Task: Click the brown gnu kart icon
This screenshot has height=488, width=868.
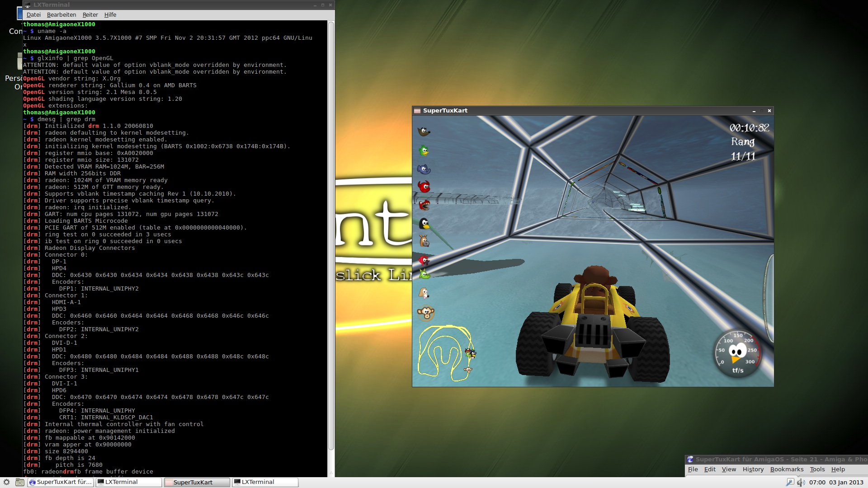Action: click(x=424, y=241)
